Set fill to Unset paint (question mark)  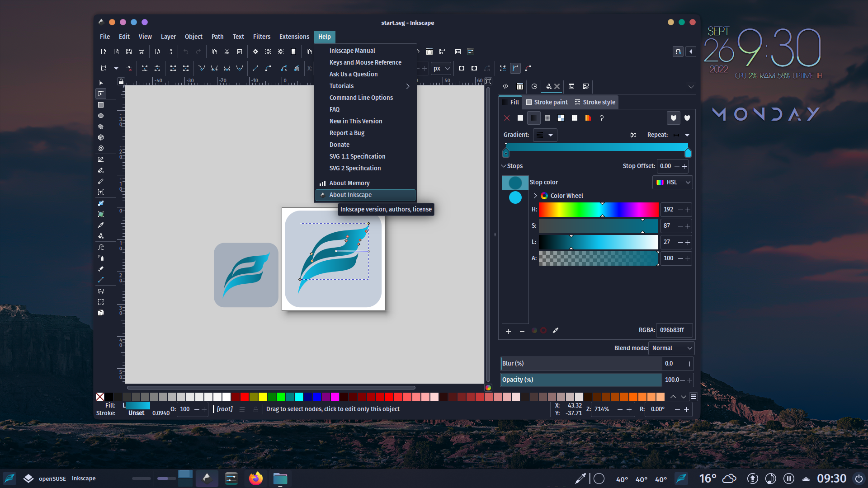point(602,118)
